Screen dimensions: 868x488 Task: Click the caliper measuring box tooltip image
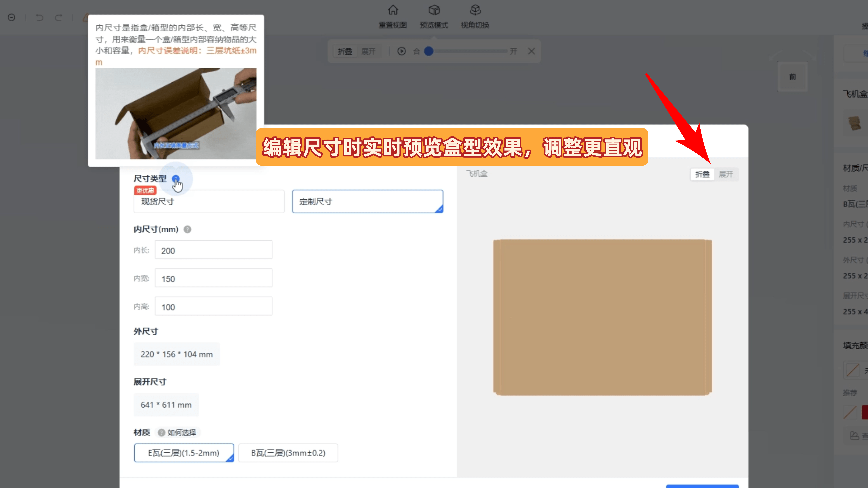click(x=176, y=114)
